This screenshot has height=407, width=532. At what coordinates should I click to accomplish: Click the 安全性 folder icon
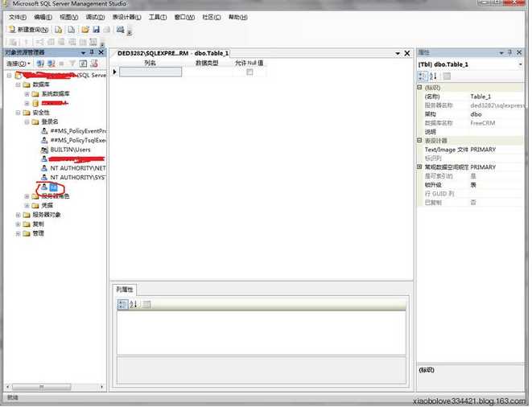pyautogui.click(x=27, y=113)
